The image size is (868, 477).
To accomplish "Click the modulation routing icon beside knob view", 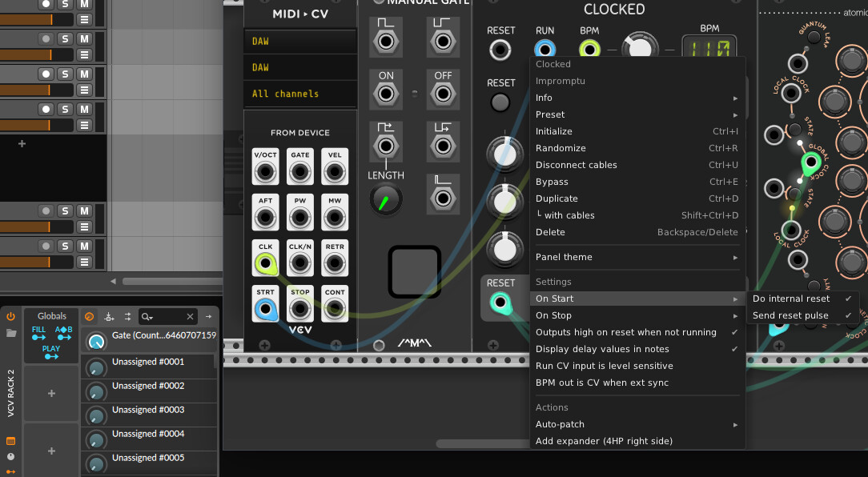I will [x=109, y=316].
